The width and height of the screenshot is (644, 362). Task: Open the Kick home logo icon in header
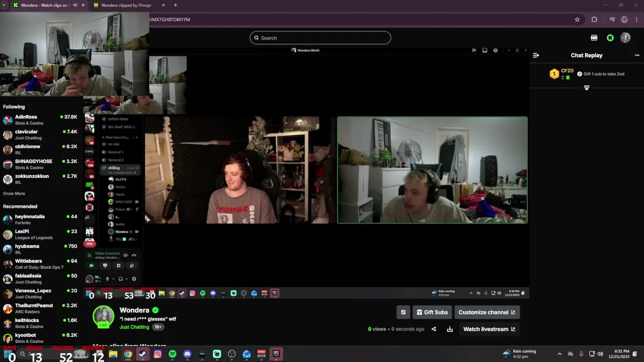610,38
